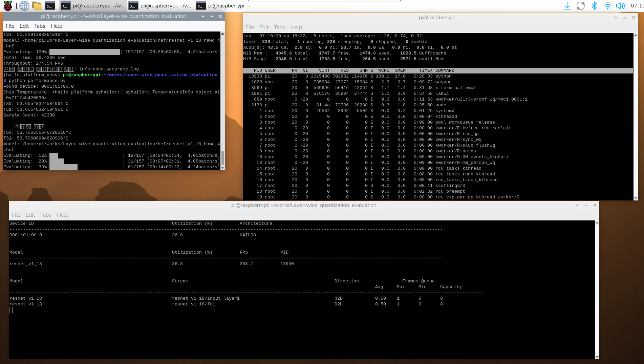This screenshot has height=364, width=644.
Task: Click scrollbar down arrow in top-left terminal
Action: coord(222,168)
